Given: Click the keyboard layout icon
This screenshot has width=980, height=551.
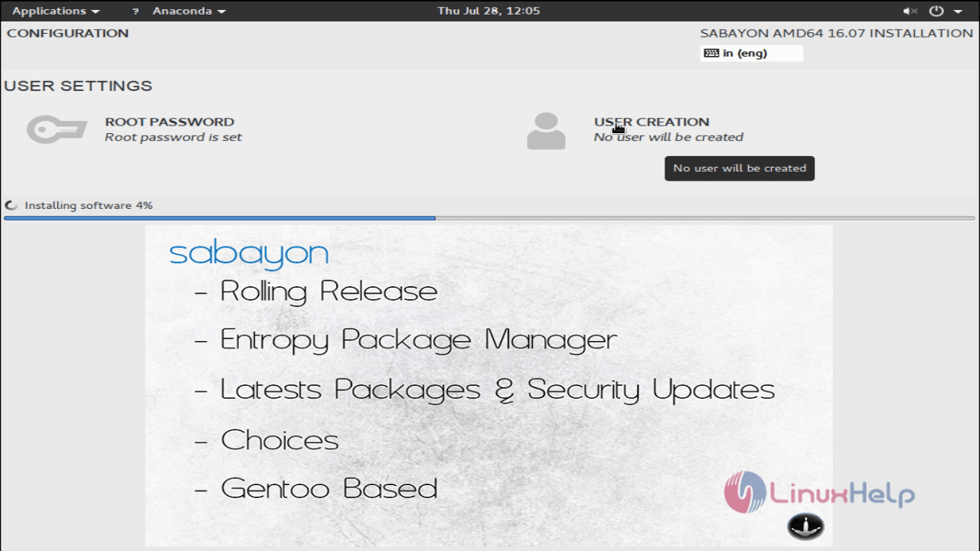Looking at the screenshot, I should (x=711, y=53).
